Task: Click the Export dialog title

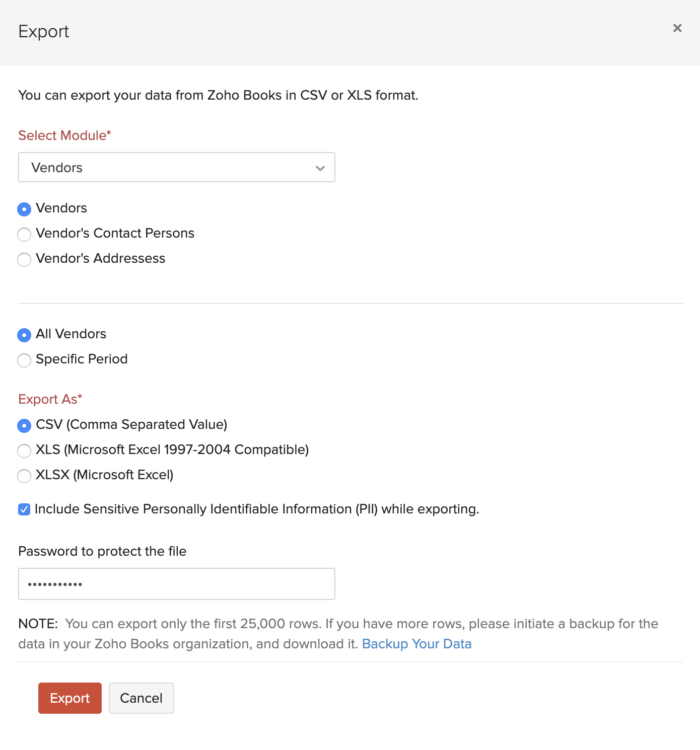Action: pyautogui.click(x=44, y=31)
